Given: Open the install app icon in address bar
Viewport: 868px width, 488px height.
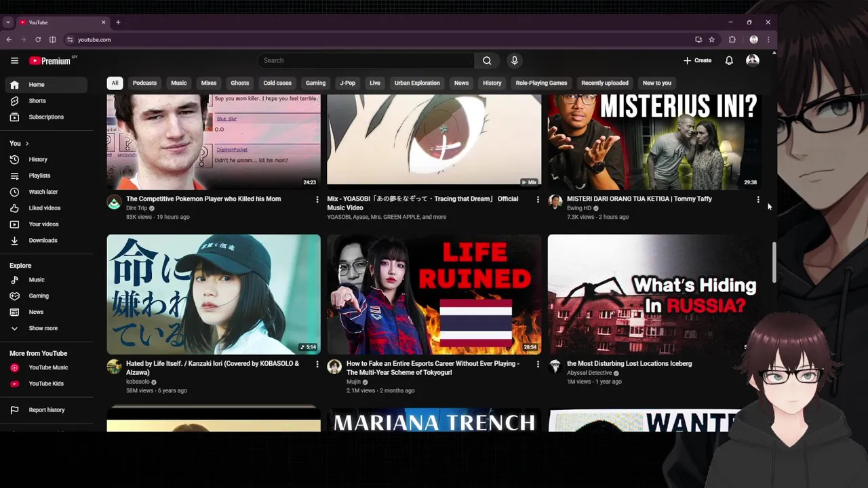Looking at the screenshot, I should (x=698, y=39).
